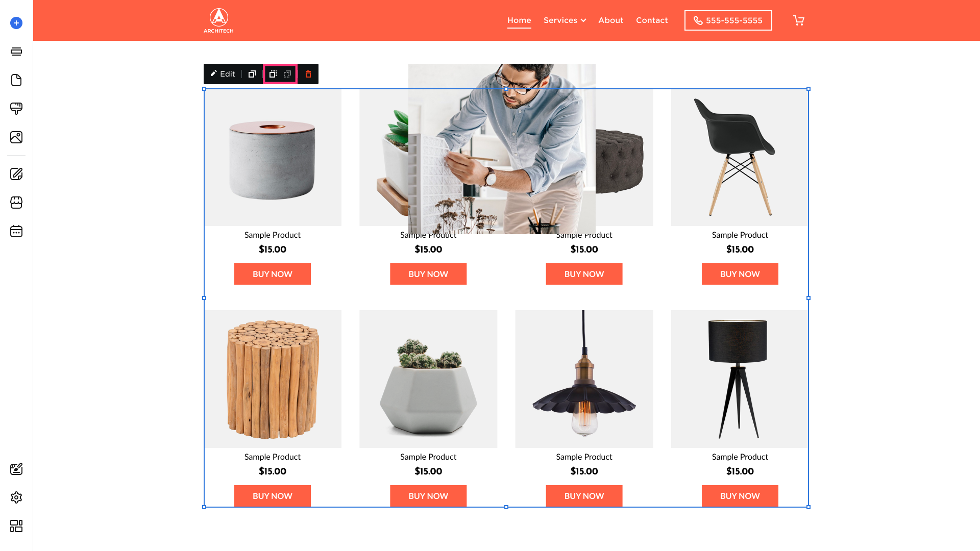Open the sections panel in sidebar
This screenshot has width=980, height=551.
click(x=16, y=52)
